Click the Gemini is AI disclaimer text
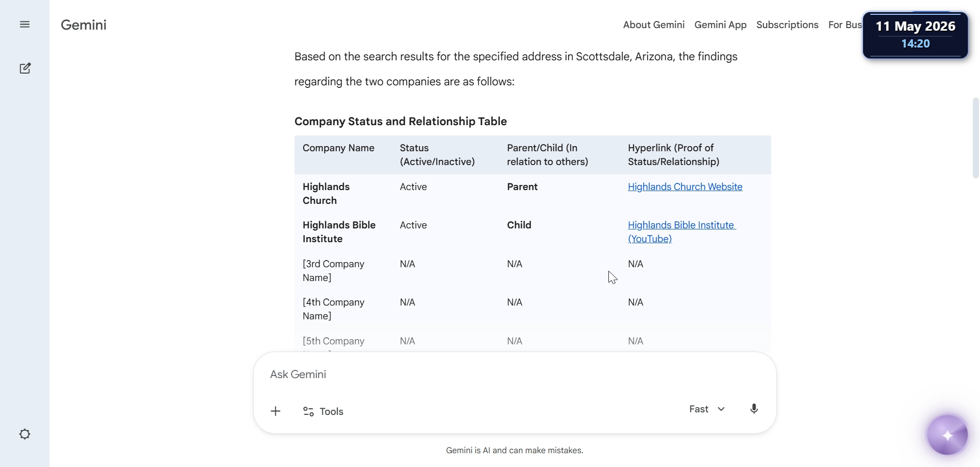This screenshot has width=980, height=467. (514, 451)
